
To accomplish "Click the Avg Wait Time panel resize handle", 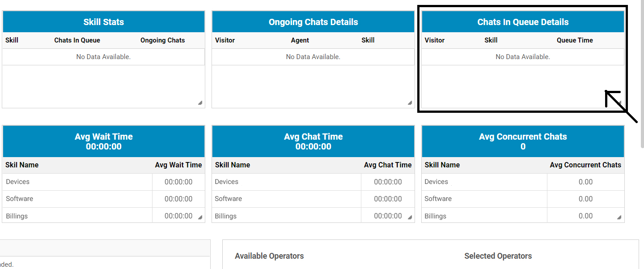I will pyautogui.click(x=200, y=218).
